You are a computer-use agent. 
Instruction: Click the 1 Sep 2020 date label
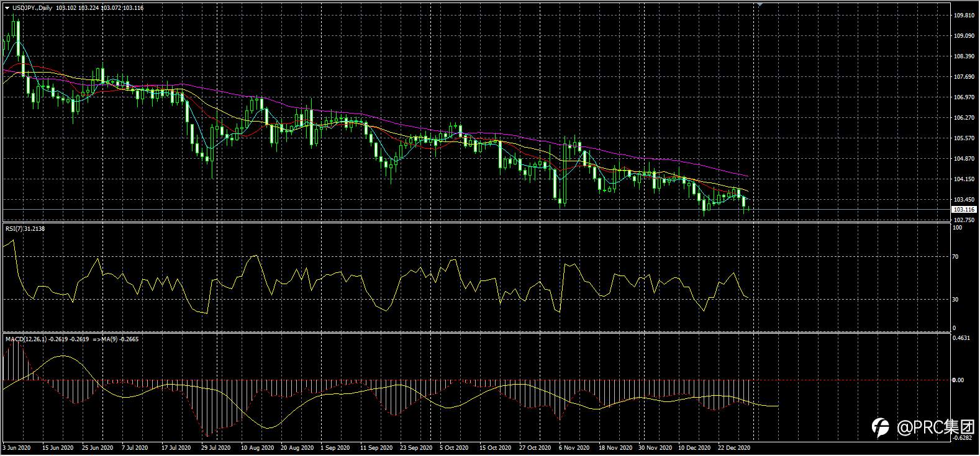tap(337, 447)
